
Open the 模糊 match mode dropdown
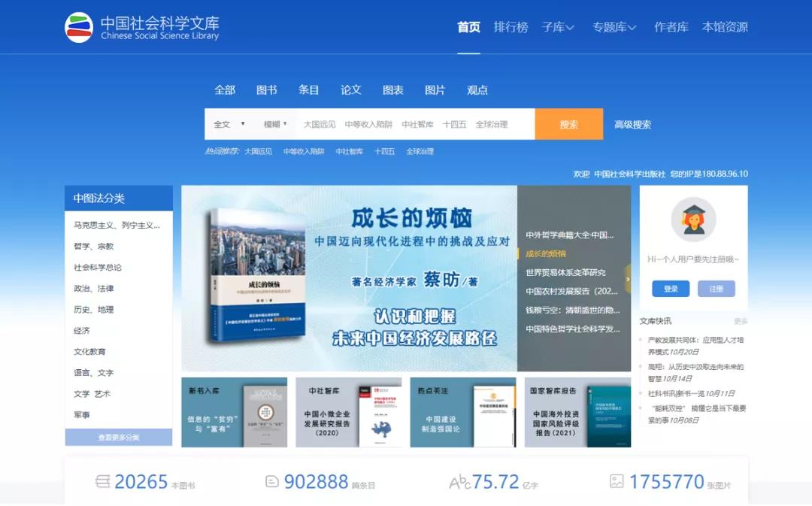point(275,124)
